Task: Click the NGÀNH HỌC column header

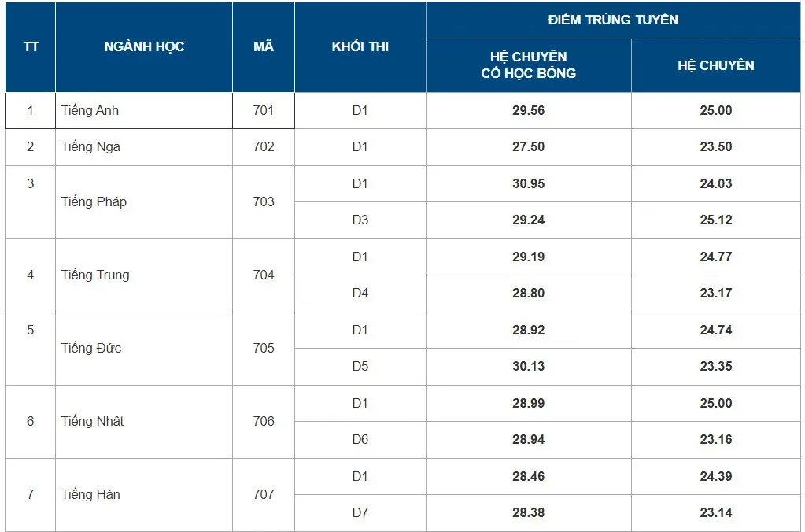Action: 144,46
